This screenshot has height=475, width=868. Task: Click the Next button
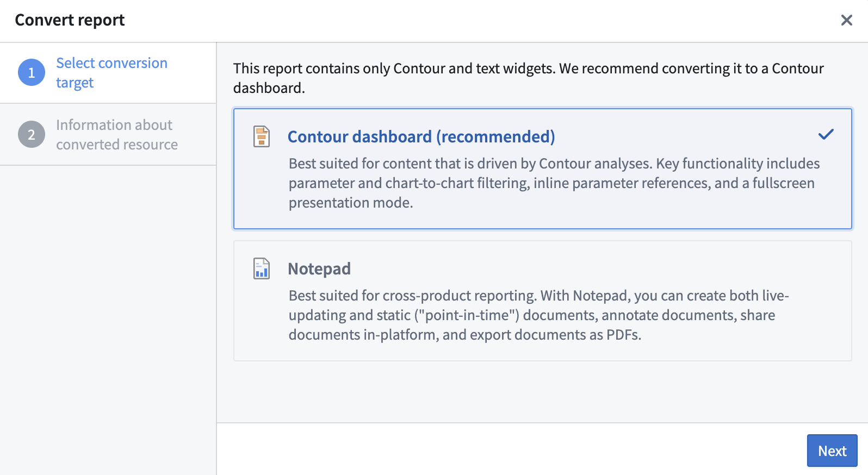(832, 451)
